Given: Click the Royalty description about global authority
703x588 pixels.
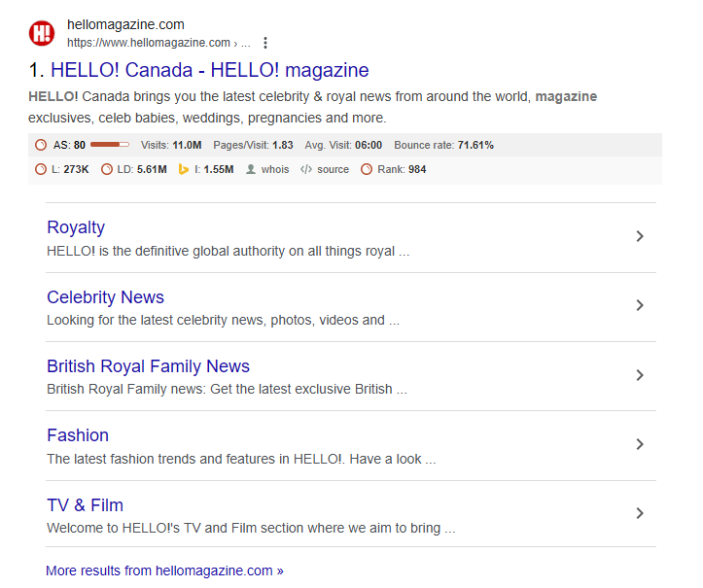Looking at the screenshot, I should pyautogui.click(x=228, y=251).
